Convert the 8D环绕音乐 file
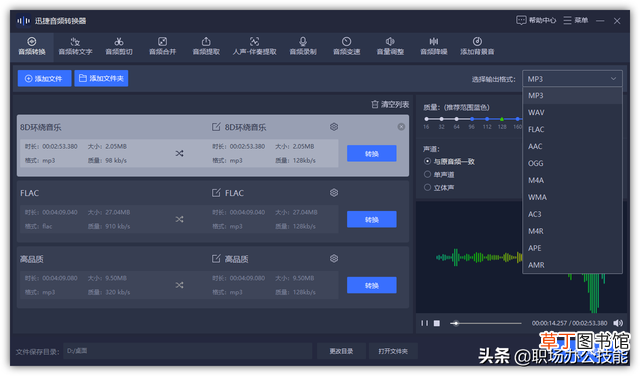The height and width of the screenshot is (376, 640). [371, 154]
